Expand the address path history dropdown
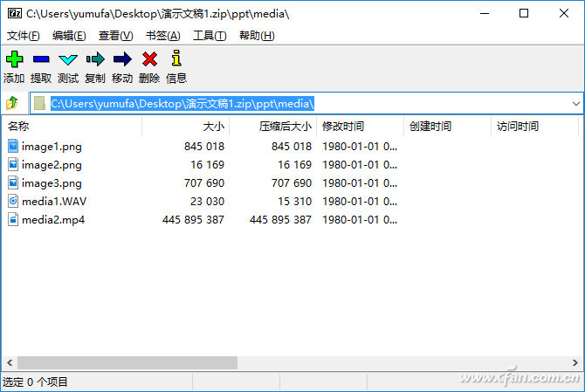 click(576, 104)
